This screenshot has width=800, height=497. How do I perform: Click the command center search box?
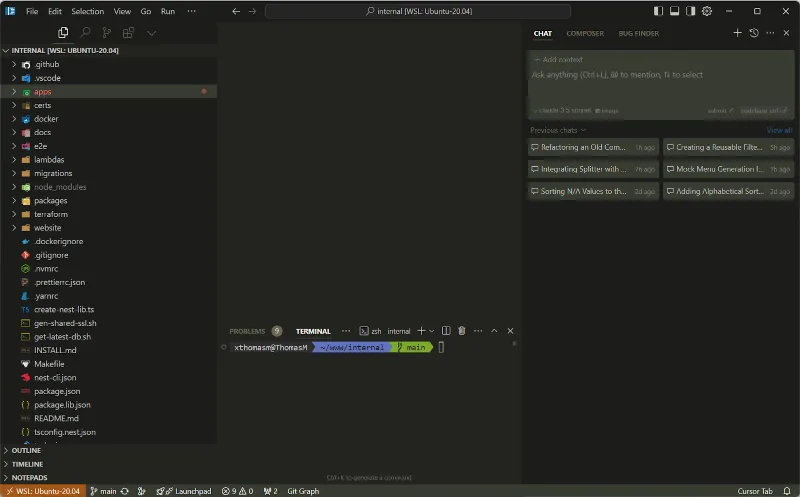418,11
